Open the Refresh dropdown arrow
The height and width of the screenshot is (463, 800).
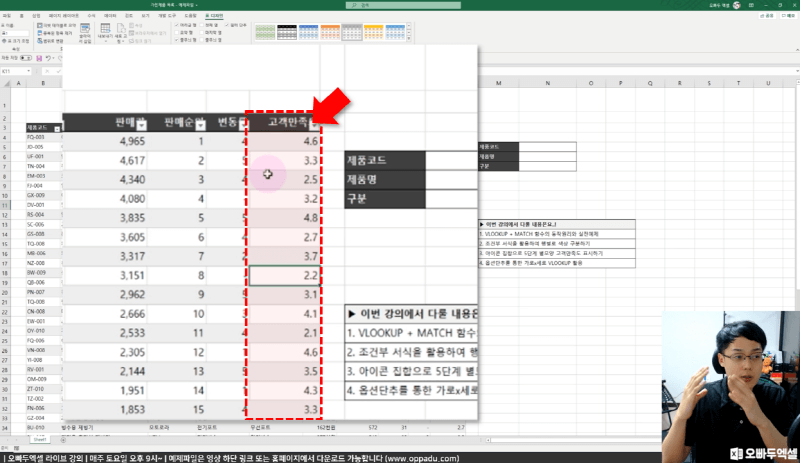[123, 41]
